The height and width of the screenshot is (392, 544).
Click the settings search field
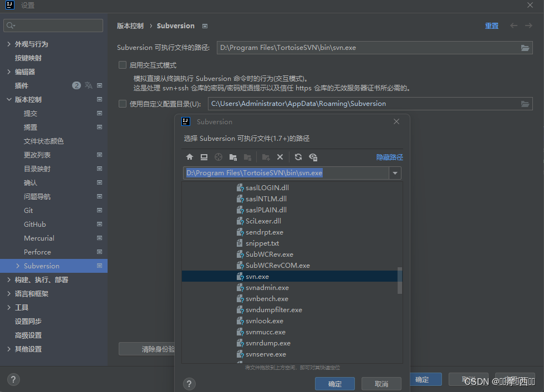(53, 26)
